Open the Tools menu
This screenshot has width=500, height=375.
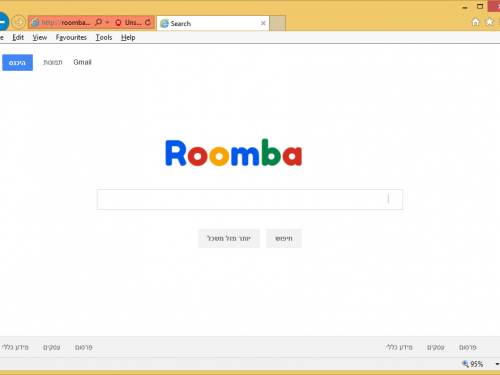point(104,37)
